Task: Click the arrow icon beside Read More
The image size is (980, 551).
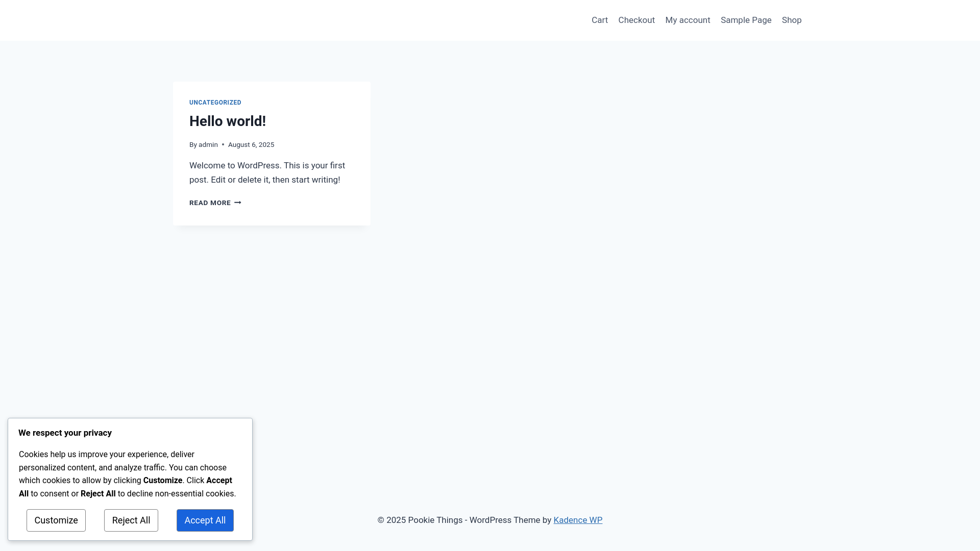Action: [238, 203]
